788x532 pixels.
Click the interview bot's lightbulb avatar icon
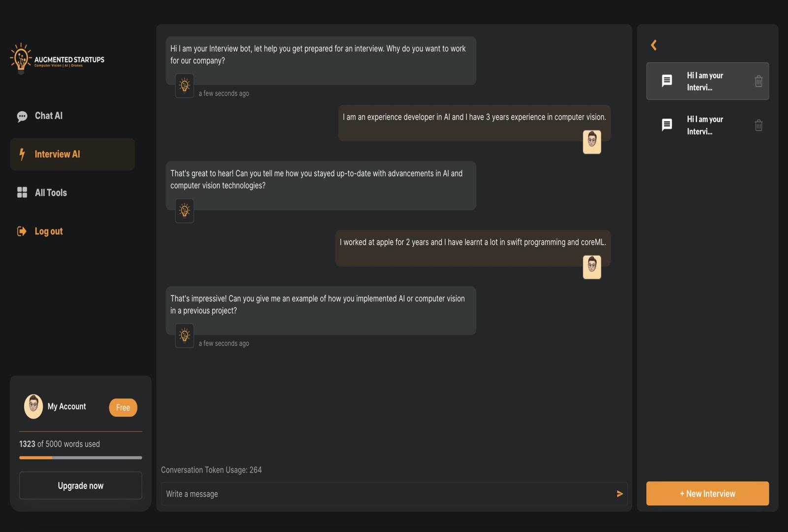coord(184,85)
